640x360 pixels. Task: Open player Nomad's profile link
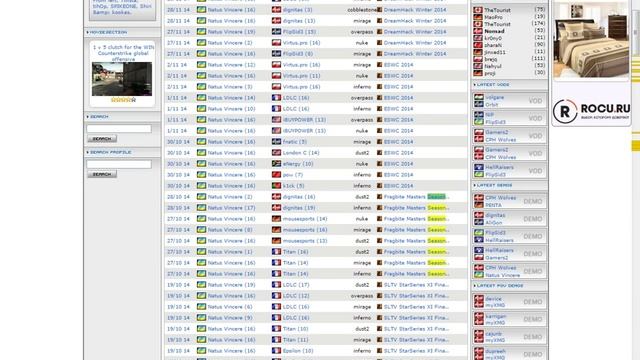point(494,31)
